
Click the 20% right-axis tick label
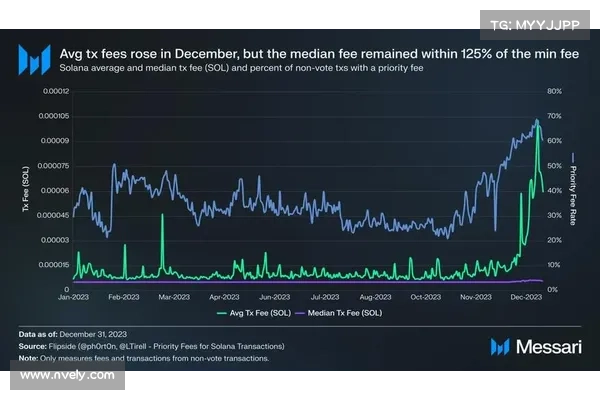(x=554, y=240)
